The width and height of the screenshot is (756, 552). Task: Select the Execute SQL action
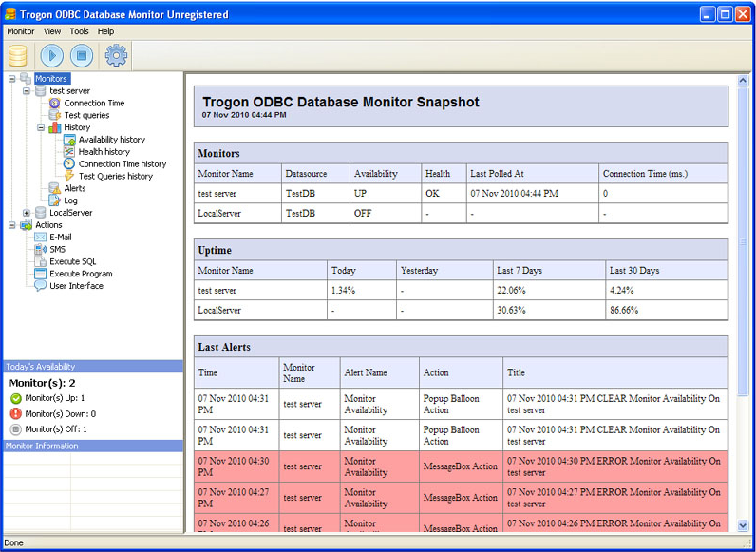(x=72, y=261)
